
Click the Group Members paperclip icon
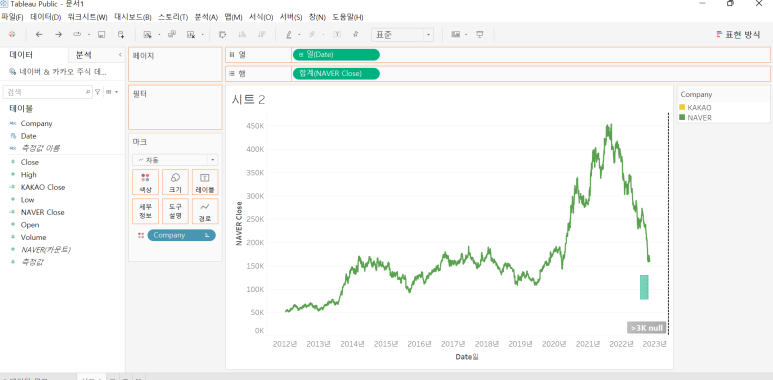pos(312,35)
